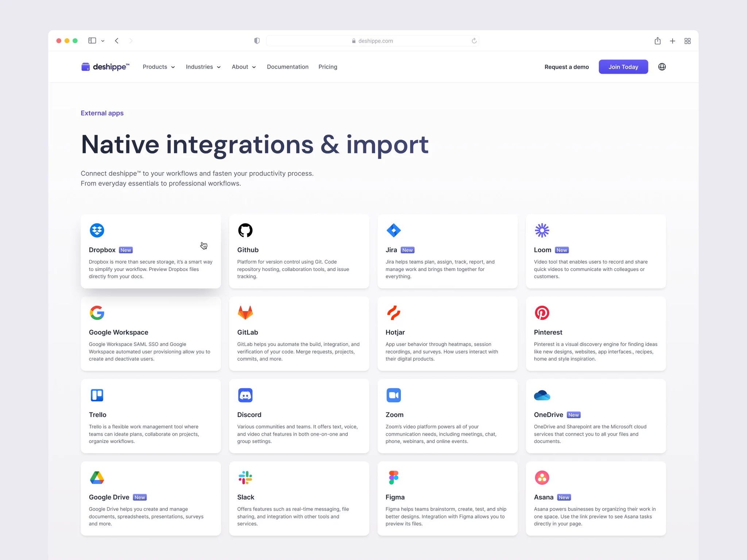Open a new browser tab with plus

click(x=673, y=41)
